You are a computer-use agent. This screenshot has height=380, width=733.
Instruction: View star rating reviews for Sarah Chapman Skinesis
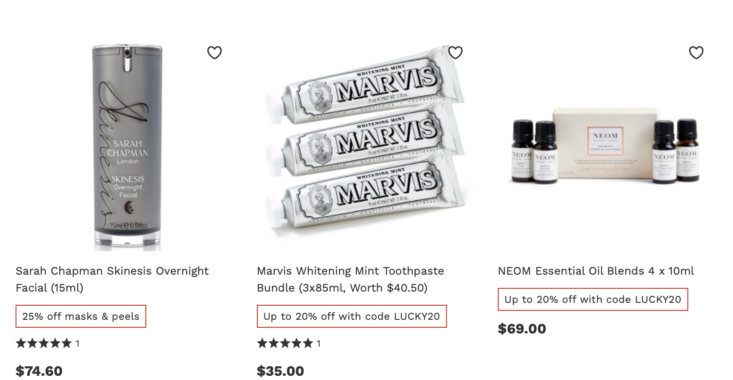point(43,344)
